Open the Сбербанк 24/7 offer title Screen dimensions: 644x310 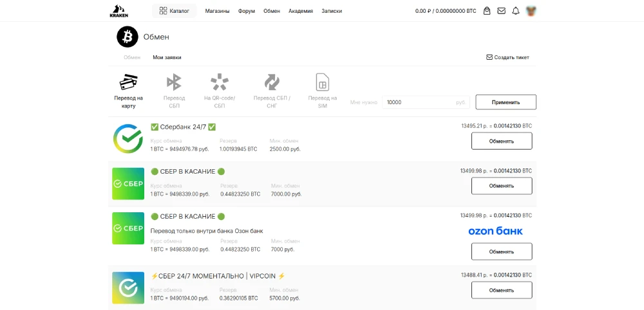[183, 127]
